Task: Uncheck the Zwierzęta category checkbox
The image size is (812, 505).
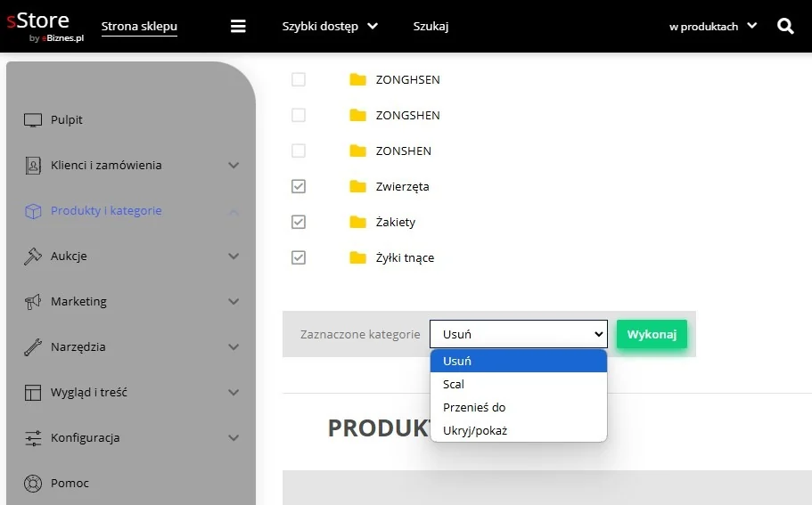Action: pyautogui.click(x=299, y=186)
